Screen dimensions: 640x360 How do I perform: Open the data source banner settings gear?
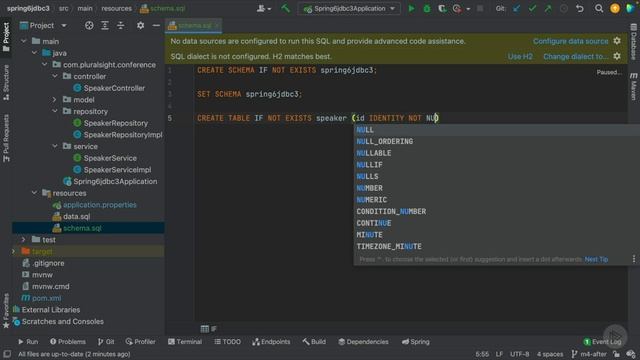point(617,41)
